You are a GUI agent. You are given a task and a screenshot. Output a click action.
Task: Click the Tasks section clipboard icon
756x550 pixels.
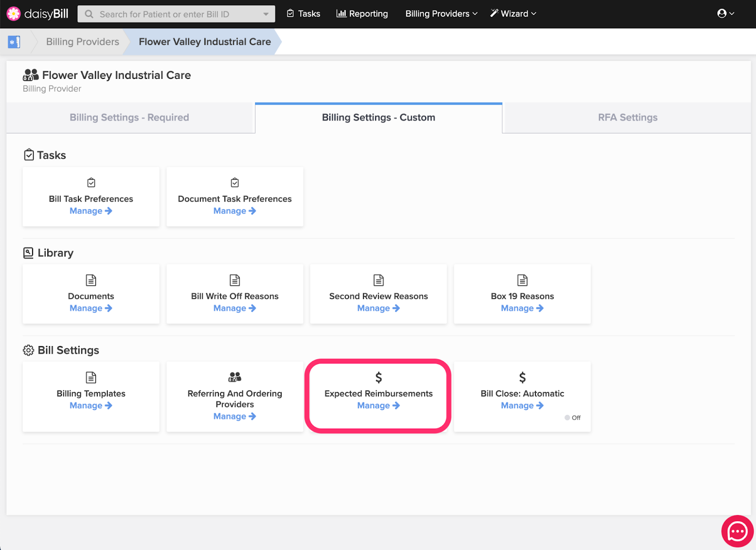point(29,155)
